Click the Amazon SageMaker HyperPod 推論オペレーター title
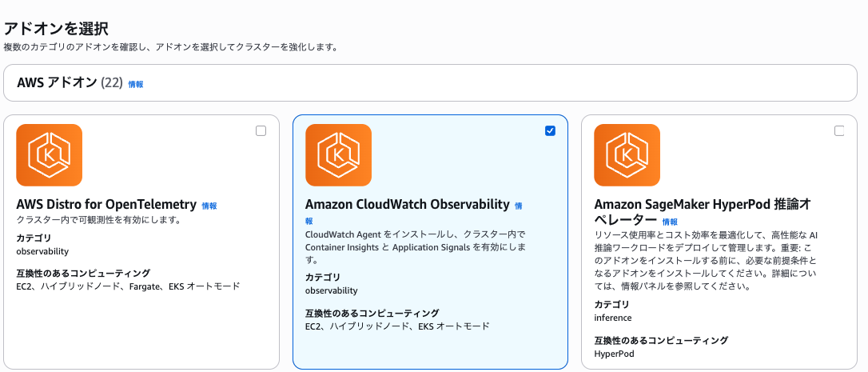This screenshot has height=372, width=868. (x=703, y=212)
